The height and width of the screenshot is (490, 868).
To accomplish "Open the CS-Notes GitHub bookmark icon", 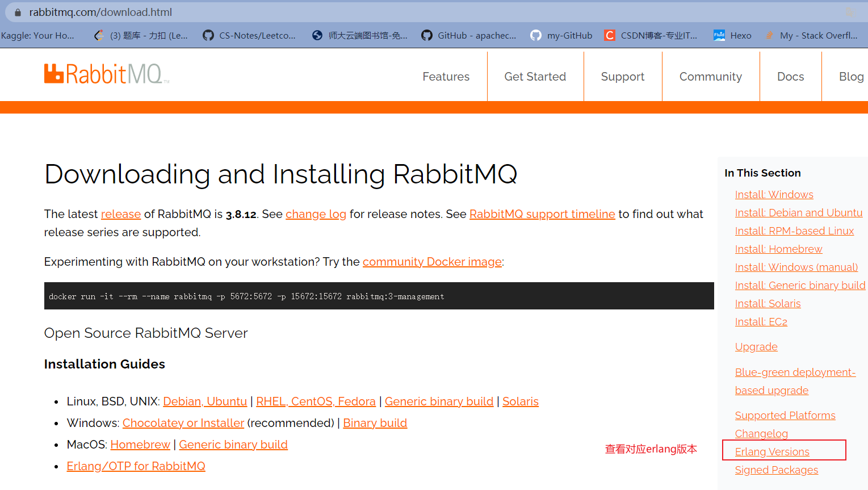I will click(208, 35).
